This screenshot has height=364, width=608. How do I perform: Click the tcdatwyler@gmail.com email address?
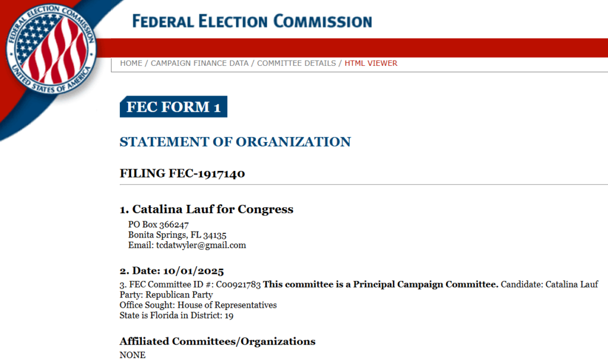(x=201, y=245)
